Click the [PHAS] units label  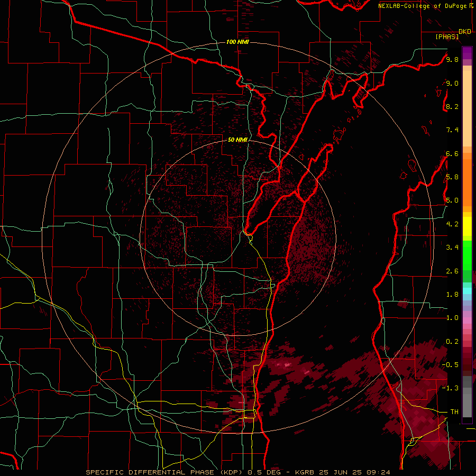[x=447, y=36]
